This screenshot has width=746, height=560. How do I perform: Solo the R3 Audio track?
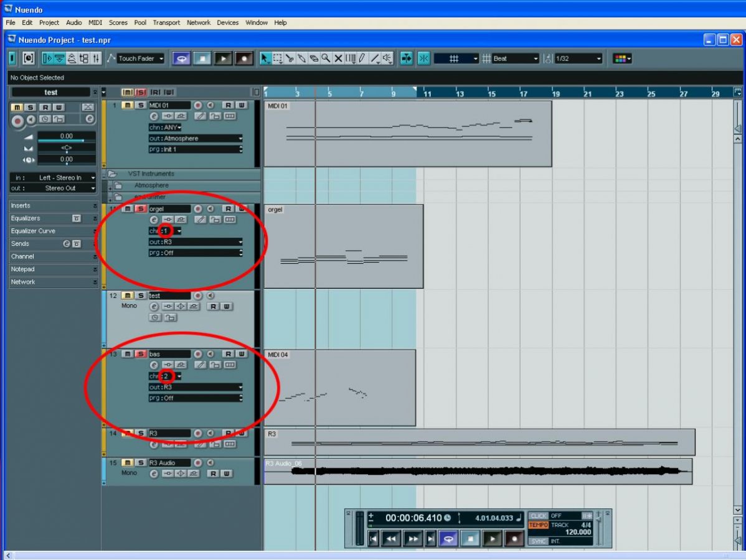(x=140, y=462)
